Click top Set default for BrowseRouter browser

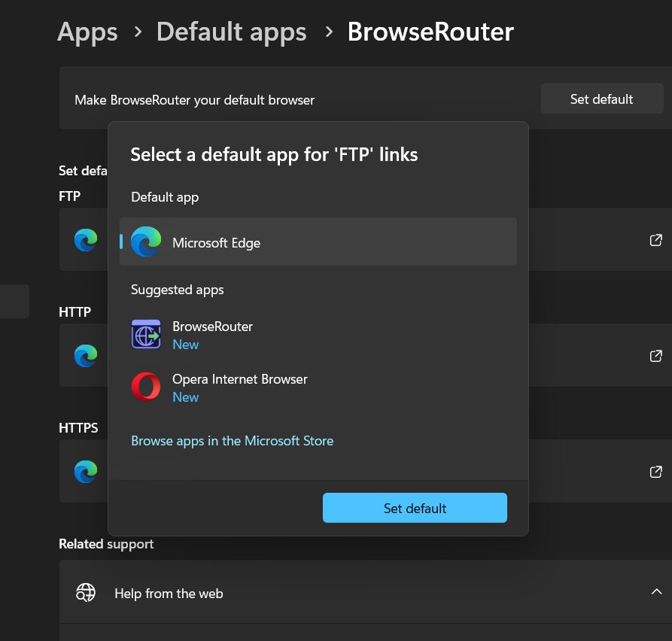[602, 99]
